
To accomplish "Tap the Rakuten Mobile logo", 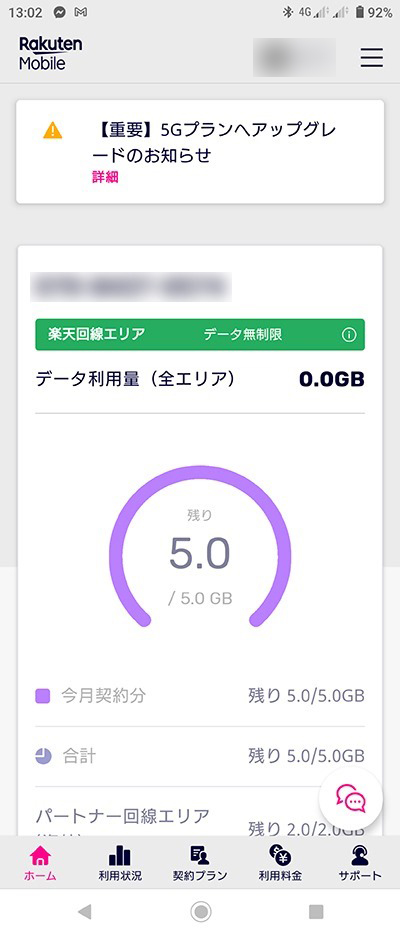I will click(x=50, y=54).
